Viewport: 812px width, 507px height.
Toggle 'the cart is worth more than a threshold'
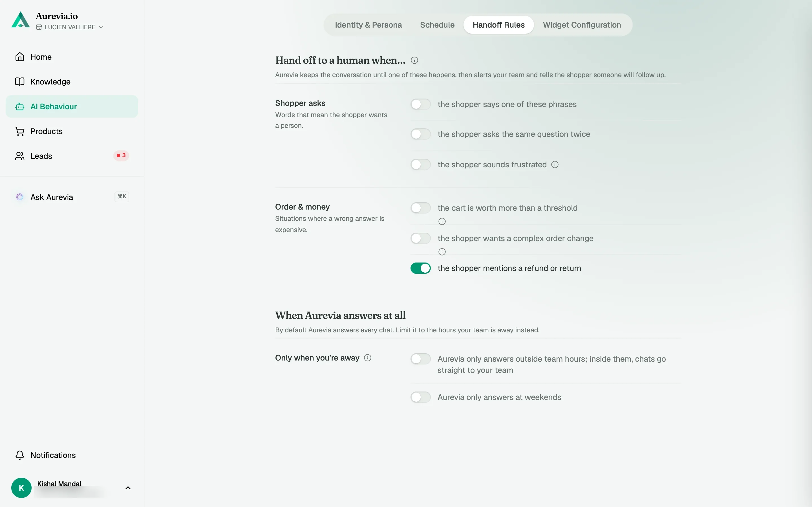420,208
